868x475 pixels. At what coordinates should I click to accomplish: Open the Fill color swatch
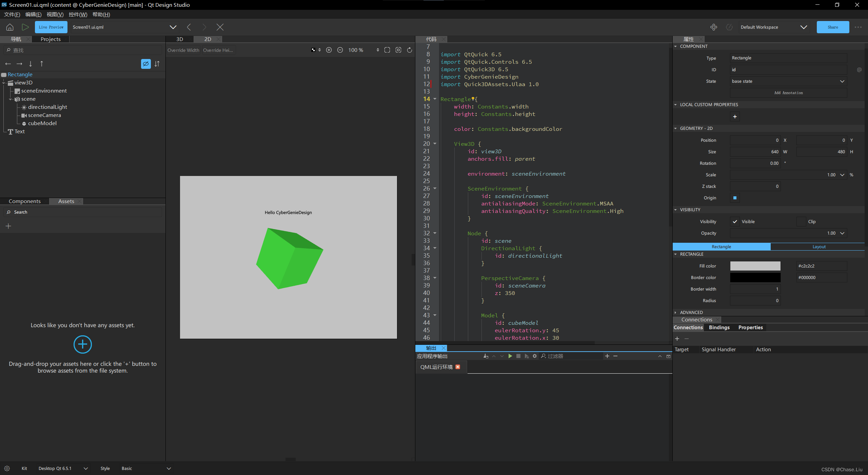pos(755,266)
